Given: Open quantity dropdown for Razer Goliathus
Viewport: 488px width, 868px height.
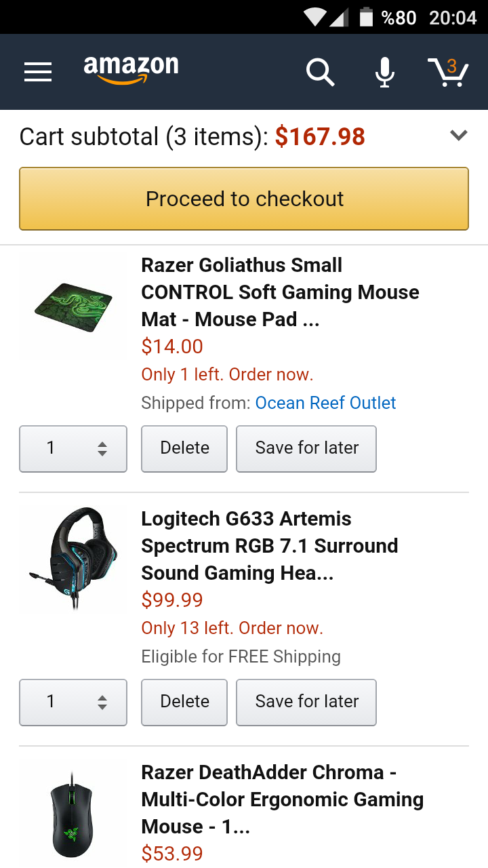Looking at the screenshot, I should (x=73, y=448).
